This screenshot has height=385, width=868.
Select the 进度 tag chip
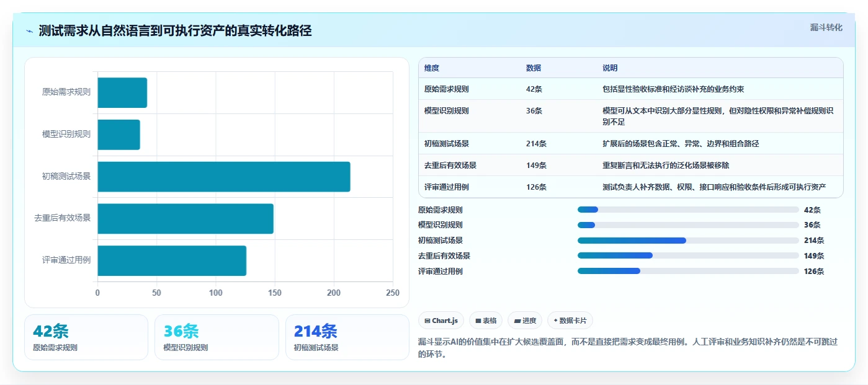point(525,321)
